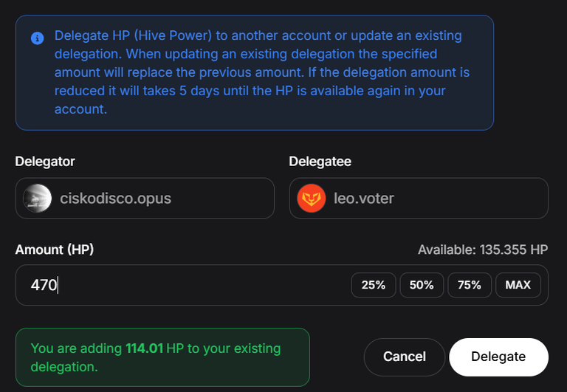Click the Available: 135.355 HP text
This screenshot has width=567, height=392.
[483, 250]
